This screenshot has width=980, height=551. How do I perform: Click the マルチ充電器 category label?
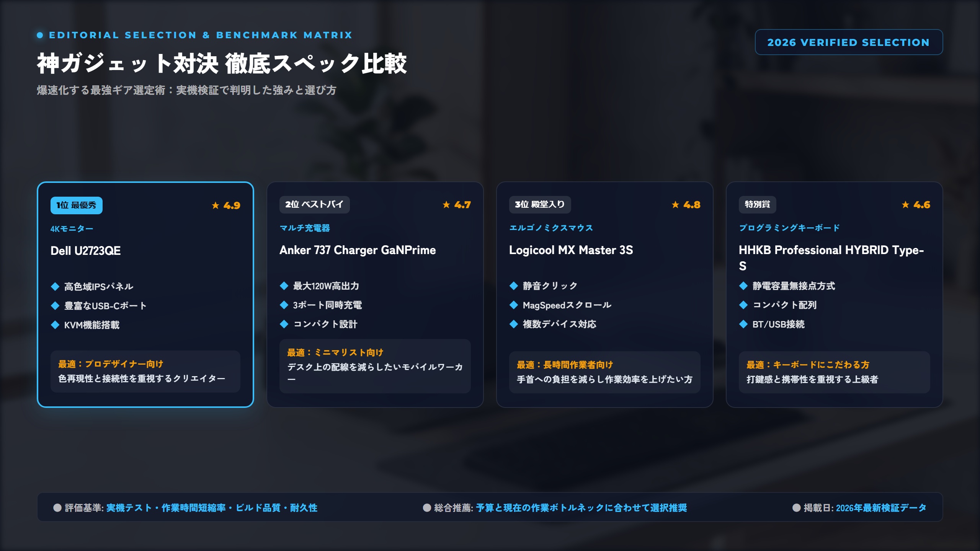coord(305,228)
